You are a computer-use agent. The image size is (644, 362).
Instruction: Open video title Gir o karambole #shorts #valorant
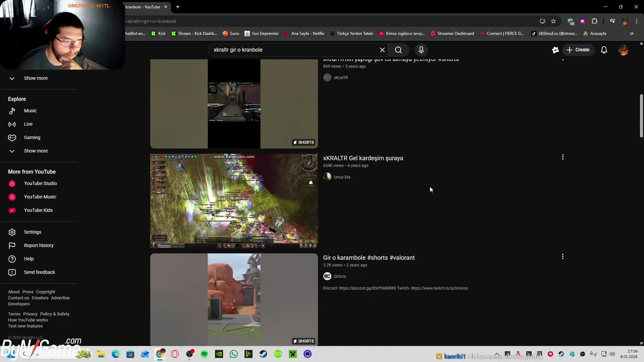(x=369, y=257)
